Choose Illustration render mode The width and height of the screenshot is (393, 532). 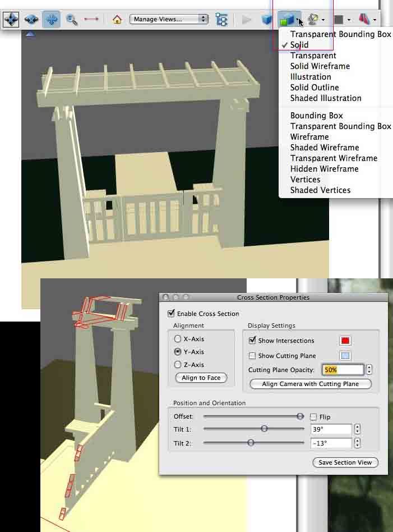(310, 77)
